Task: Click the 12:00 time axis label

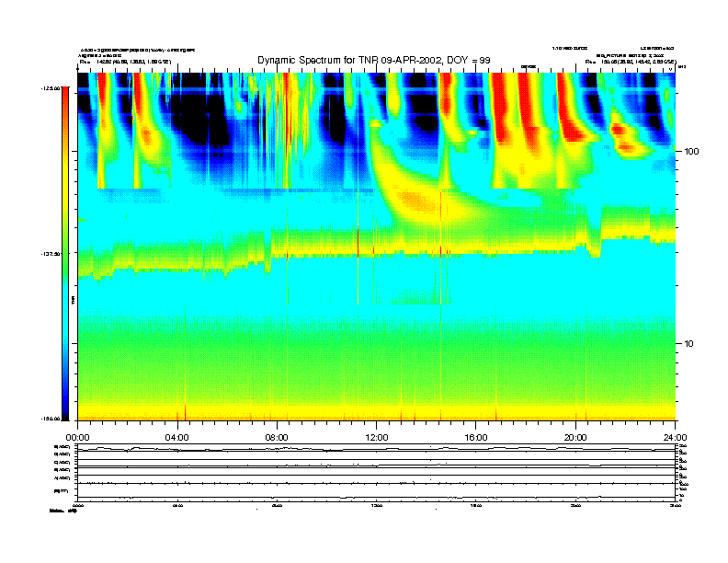Action: 377,438
